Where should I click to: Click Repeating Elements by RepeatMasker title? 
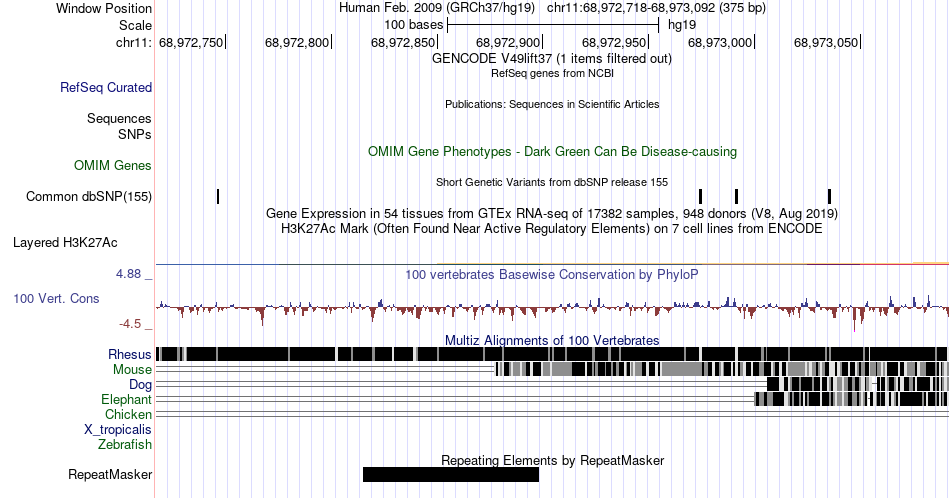pos(552,460)
